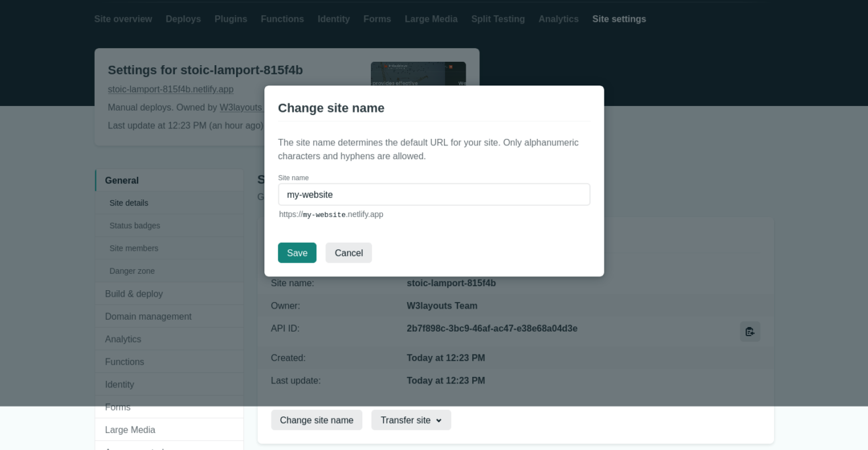868x450 pixels.
Task: Go to the Split Testing tab
Action: (498, 19)
